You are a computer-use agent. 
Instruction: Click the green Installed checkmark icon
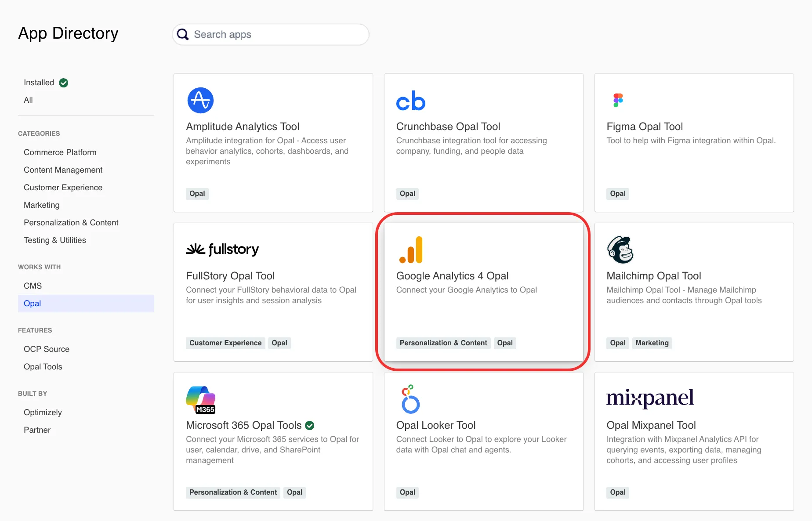64,83
